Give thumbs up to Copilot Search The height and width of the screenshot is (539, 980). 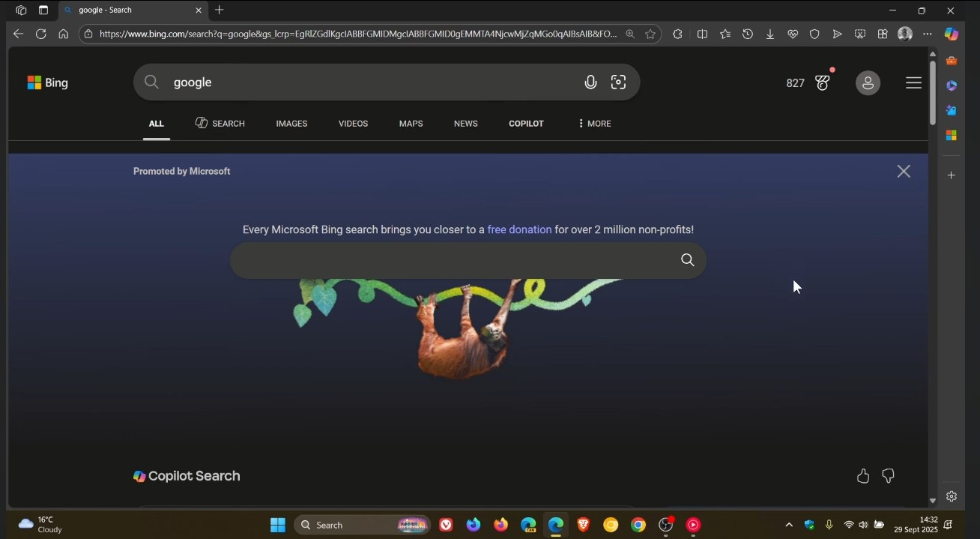coord(863,476)
